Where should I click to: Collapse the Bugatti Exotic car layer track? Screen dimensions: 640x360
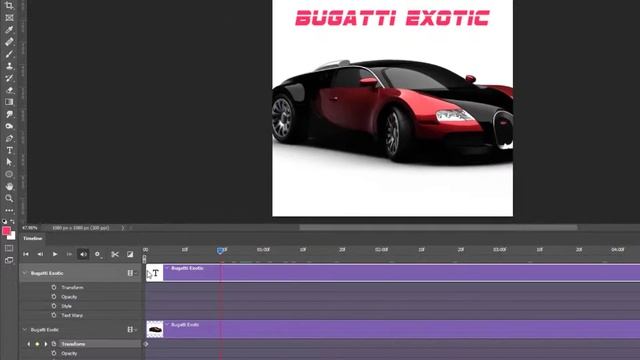coord(24,329)
